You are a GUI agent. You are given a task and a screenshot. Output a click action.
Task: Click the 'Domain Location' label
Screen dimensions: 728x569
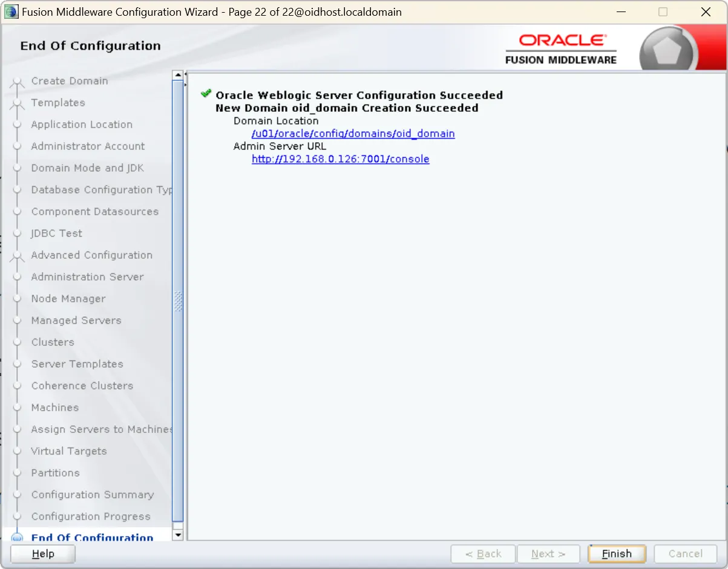click(x=276, y=121)
